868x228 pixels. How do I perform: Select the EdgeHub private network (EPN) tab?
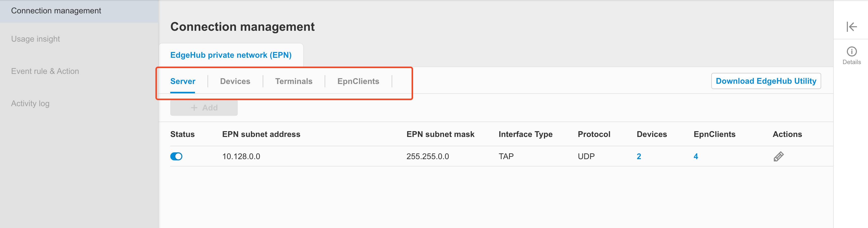(x=231, y=55)
